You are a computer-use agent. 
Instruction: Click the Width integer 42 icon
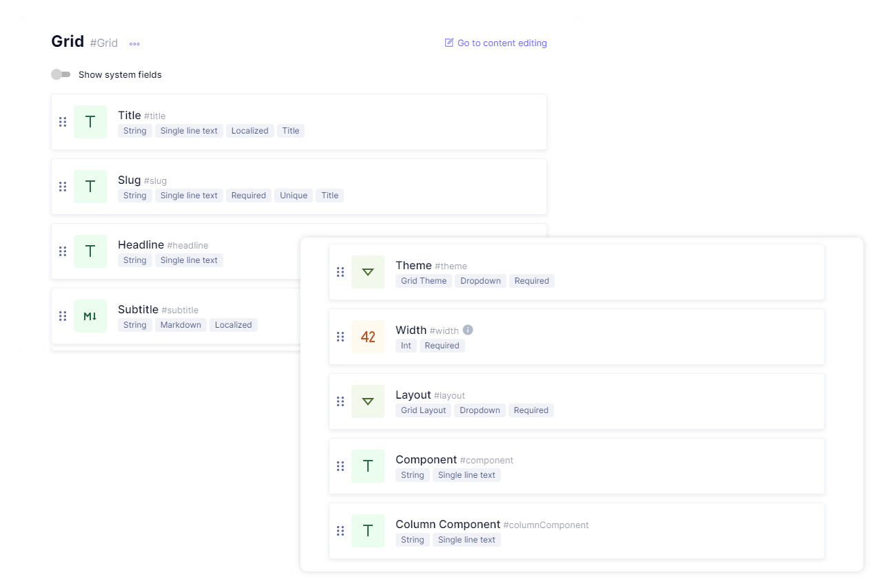[368, 337]
